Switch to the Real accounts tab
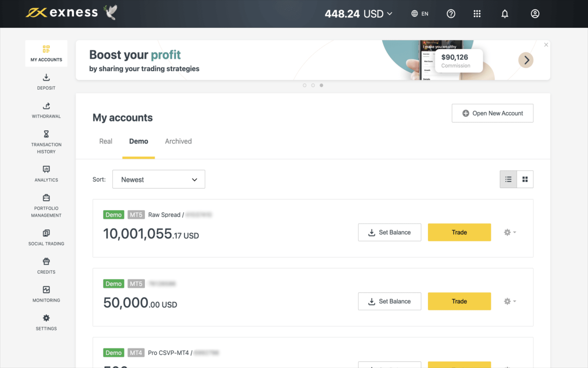Viewport: 588px width, 368px height. tap(106, 141)
